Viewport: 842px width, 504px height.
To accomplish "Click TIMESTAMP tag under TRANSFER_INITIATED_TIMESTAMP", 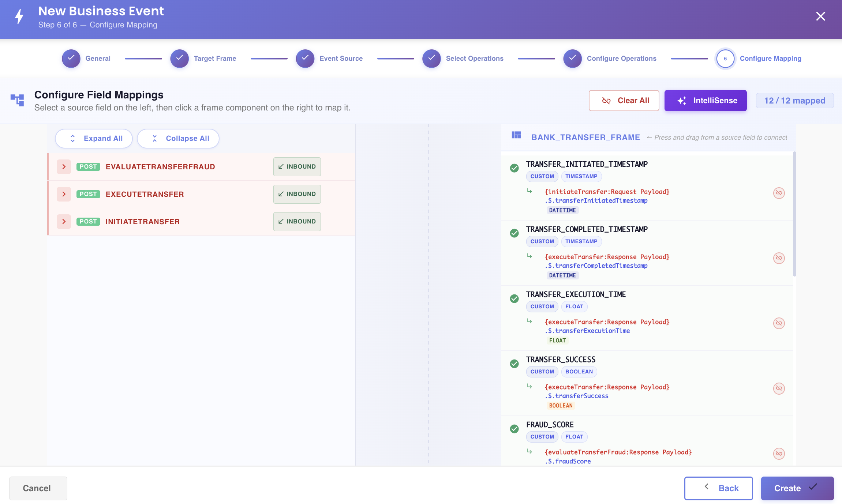I will pyautogui.click(x=581, y=176).
